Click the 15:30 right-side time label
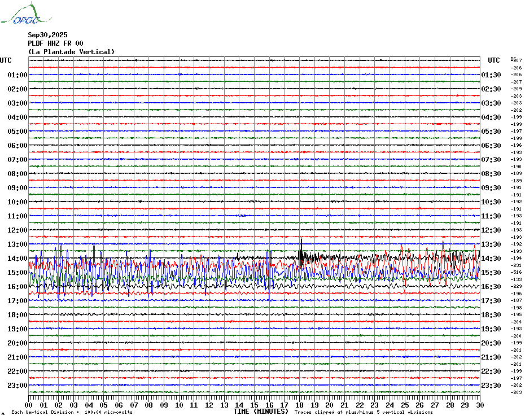 point(491,272)
